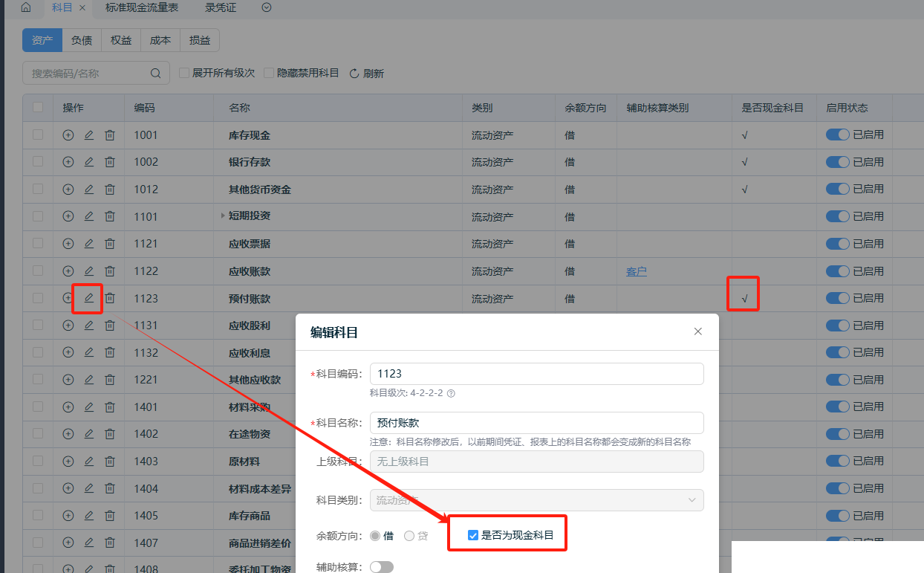Enable 展开所有级次 checkbox
This screenshot has width=924, height=573.
coord(185,73)
